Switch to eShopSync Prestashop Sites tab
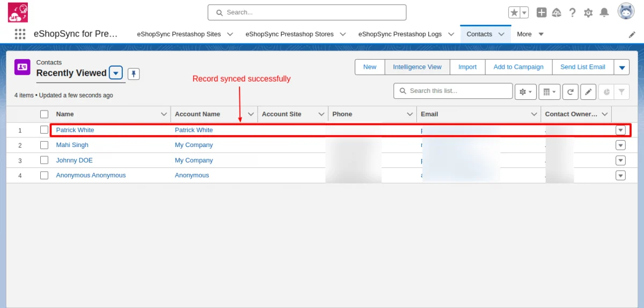 [x=179, y=34]
